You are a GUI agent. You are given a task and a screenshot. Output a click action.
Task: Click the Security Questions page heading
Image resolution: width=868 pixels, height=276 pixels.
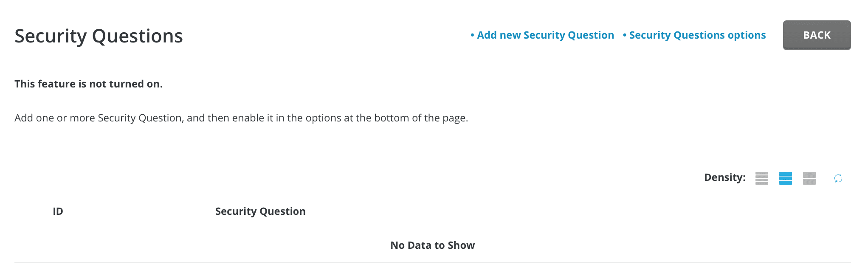[99, 36]
